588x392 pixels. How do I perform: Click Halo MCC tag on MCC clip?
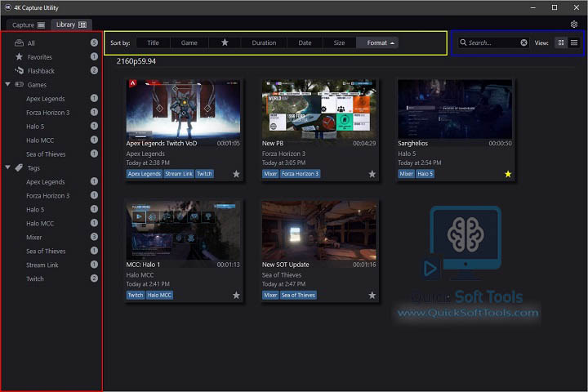tap(159, 295)
